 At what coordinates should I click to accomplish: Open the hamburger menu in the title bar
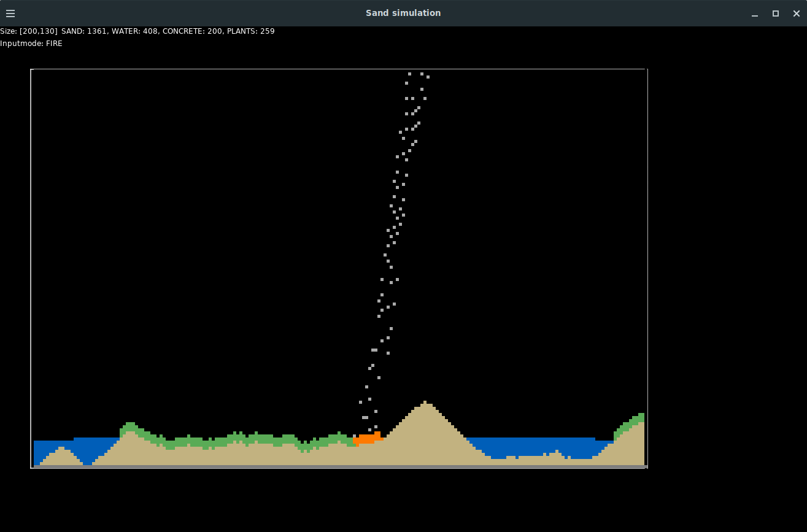(x=10, y=13)
